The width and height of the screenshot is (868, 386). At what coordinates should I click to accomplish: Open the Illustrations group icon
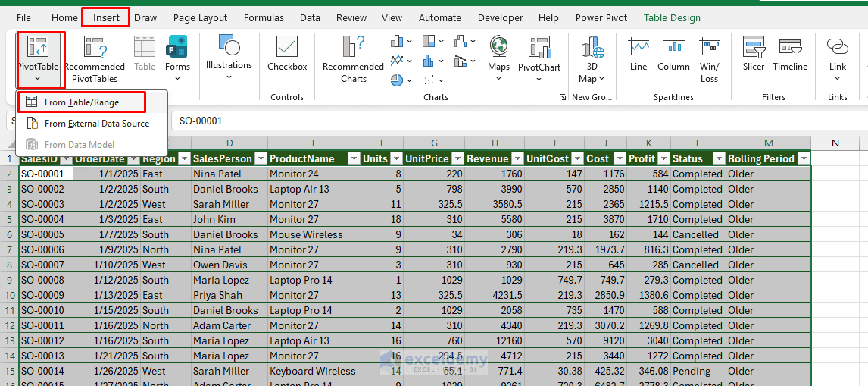(229, 45)
